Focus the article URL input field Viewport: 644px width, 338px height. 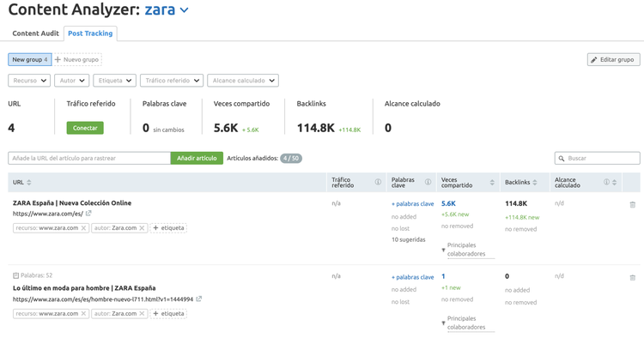pos(89,158)
